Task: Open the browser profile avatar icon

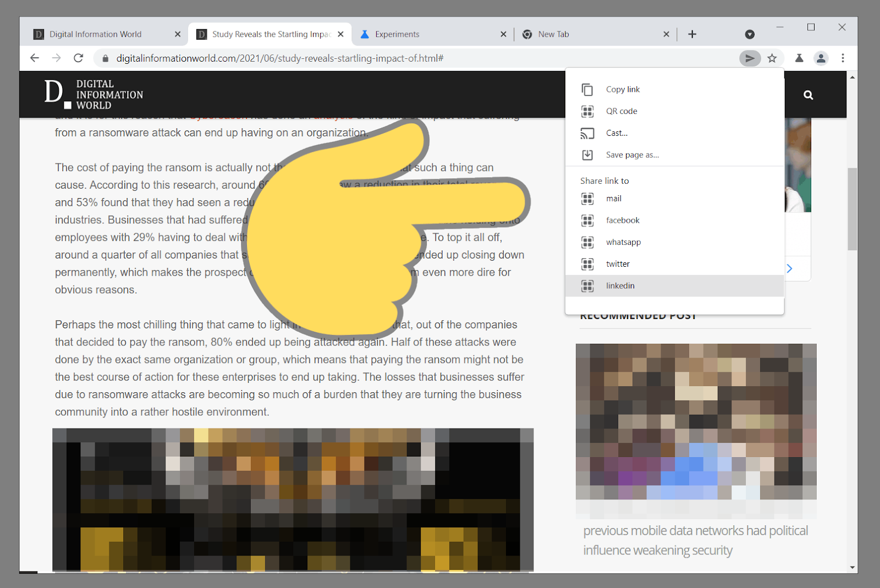Action: tap(821, 58)
